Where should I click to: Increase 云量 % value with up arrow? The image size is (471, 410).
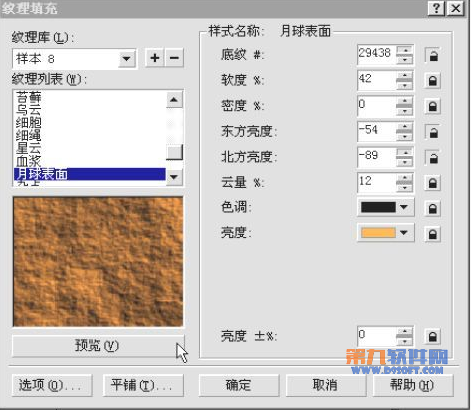click(405, 178)
